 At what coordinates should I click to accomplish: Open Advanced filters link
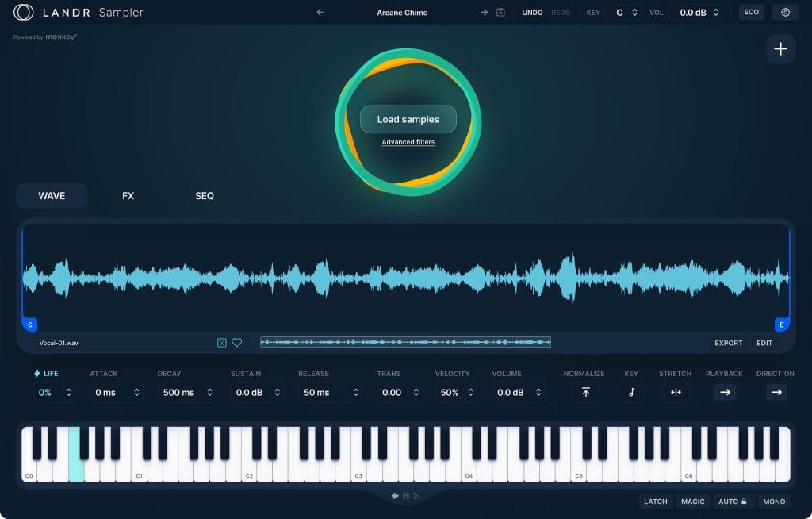coord(408,142)
